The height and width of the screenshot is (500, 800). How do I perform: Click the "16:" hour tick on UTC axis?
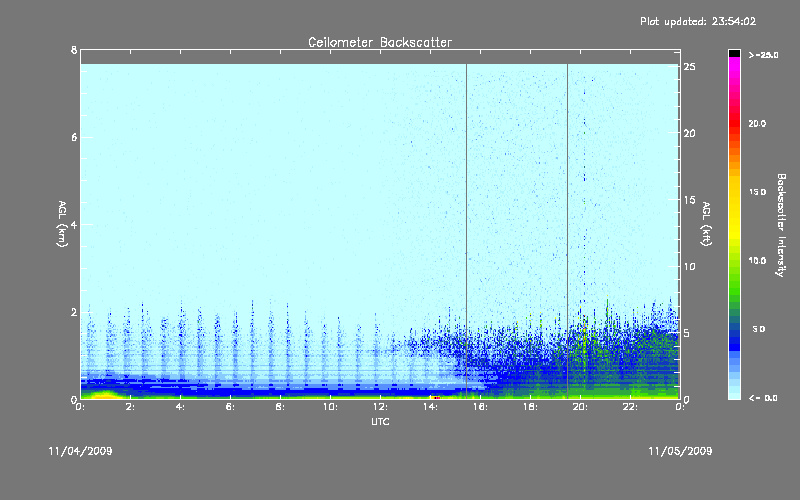point(480,407)
